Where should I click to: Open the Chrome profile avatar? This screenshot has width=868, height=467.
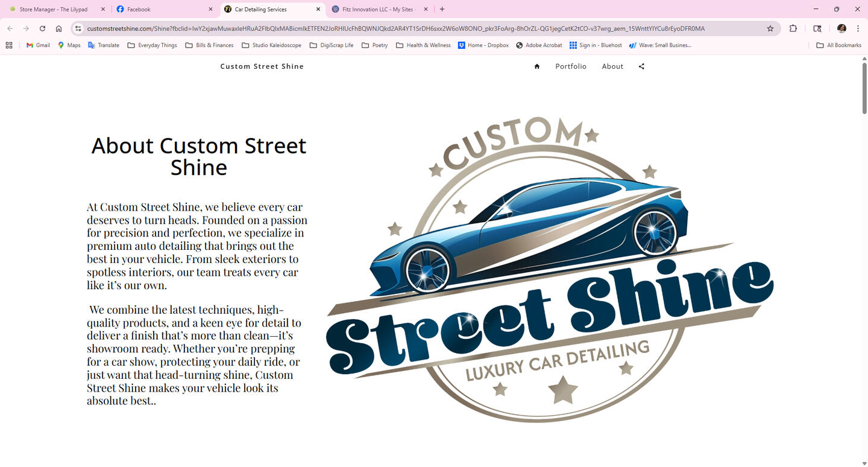[x=841, y=28]
